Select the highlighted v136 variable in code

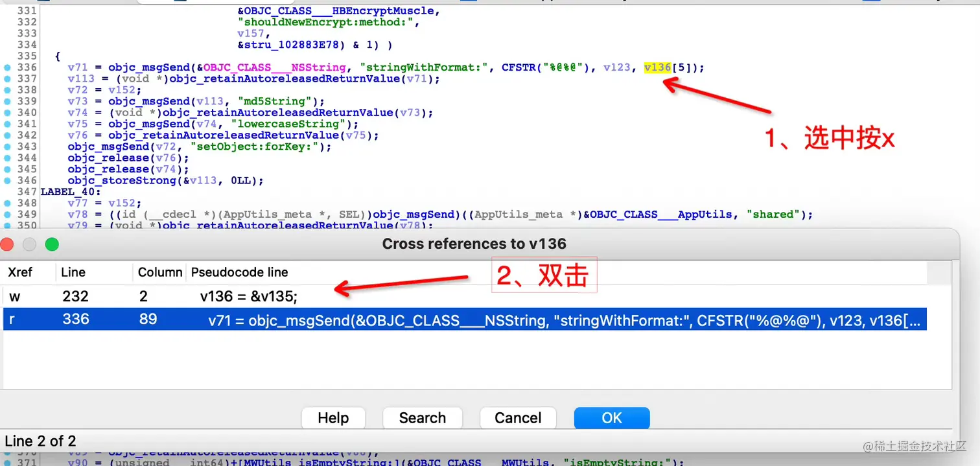tap(657, 67)
